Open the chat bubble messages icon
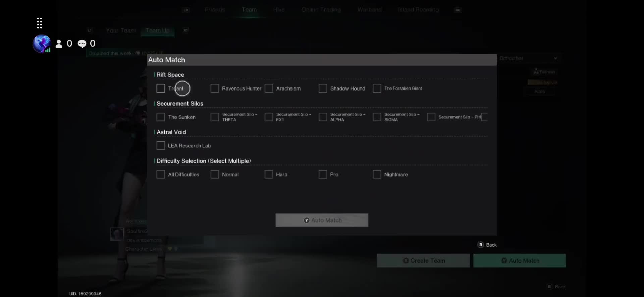This screenshot has height=297, width=644. pos(82,44)
